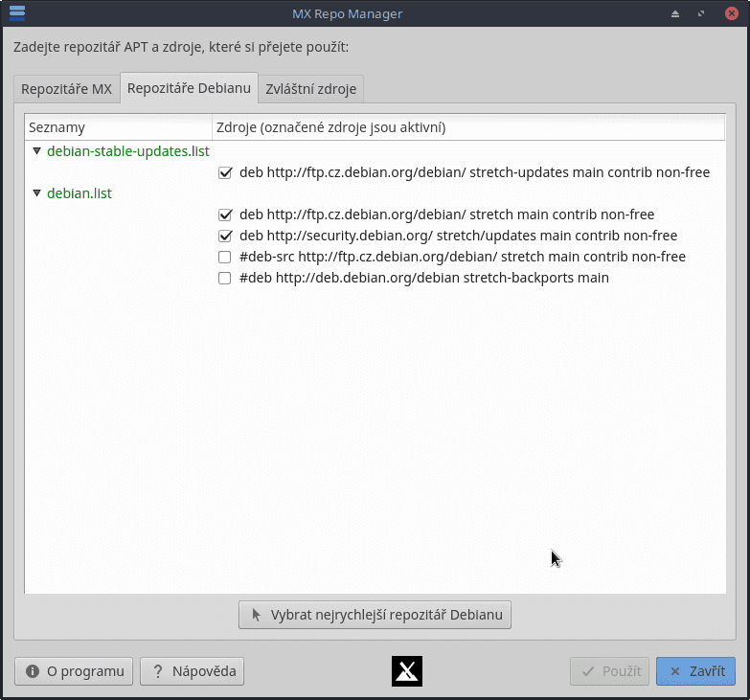Uncheck the security.debian.org stretch/updates source
This screenshot has width=750, height=700.
(x=225, y=236)
